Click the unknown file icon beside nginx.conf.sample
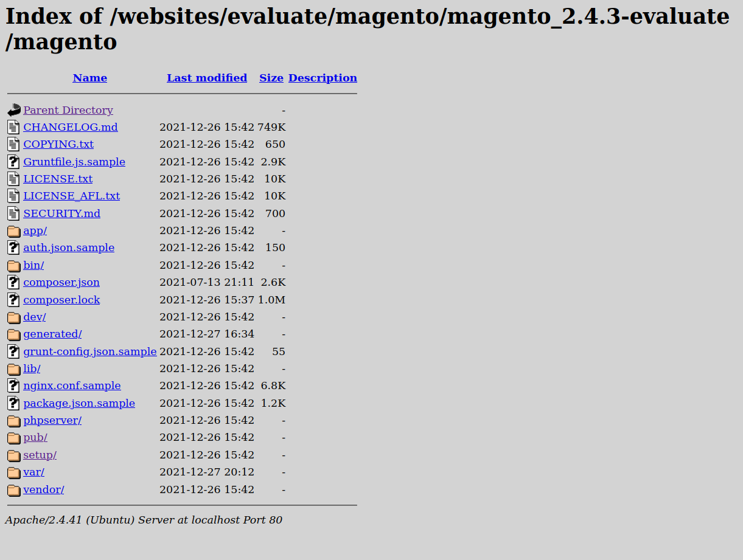 [13, 385]
